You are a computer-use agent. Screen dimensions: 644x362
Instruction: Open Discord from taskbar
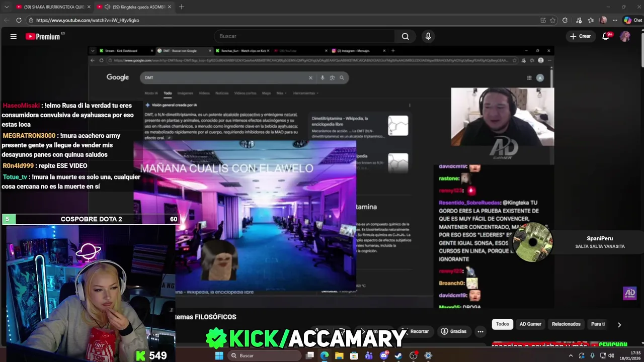[x=384, y=355]
